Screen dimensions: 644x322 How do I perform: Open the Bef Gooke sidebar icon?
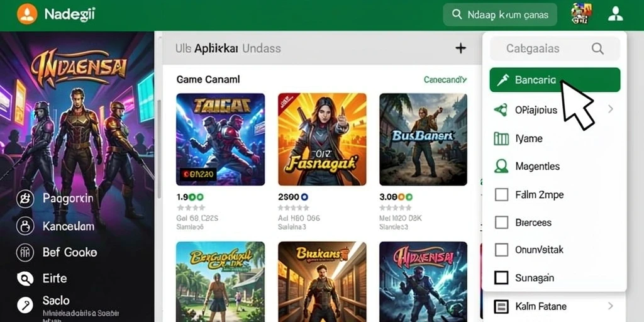[x=25, y=252]
